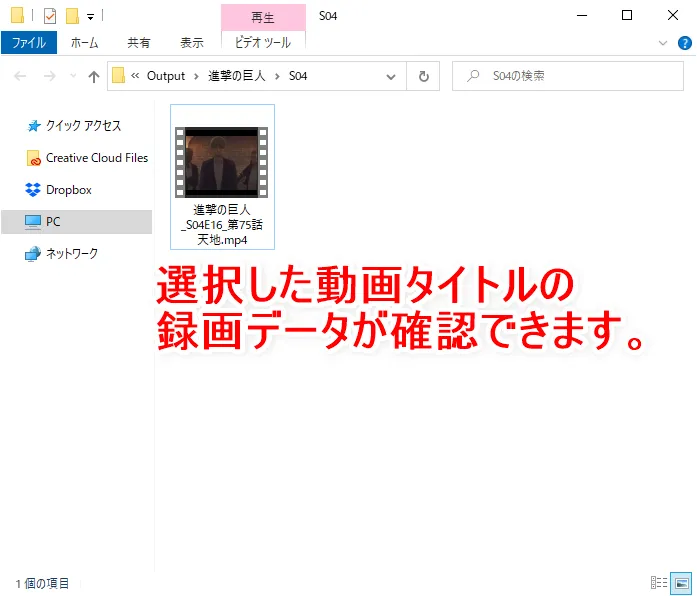This screenshot has height=596, width=697.
Task: Click the Creative Cloud Files folder icon
Action: [34, 158]
